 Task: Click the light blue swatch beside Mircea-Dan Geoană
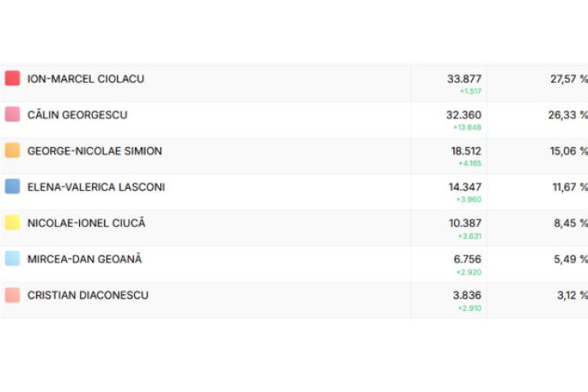pos(13,259)
